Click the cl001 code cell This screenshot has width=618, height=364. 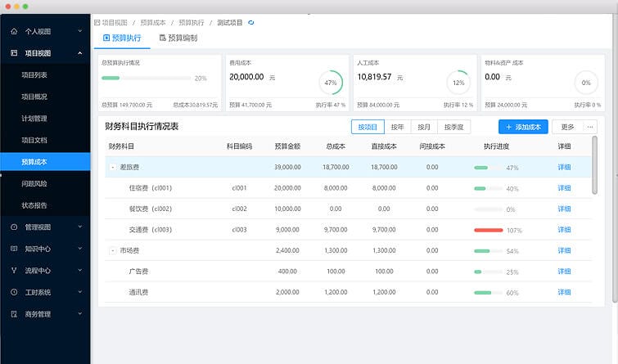[x=239, y=188]
